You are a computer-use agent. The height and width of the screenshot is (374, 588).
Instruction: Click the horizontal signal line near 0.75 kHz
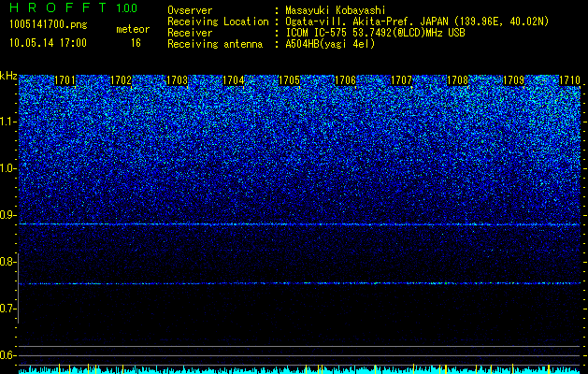(299, 283)
